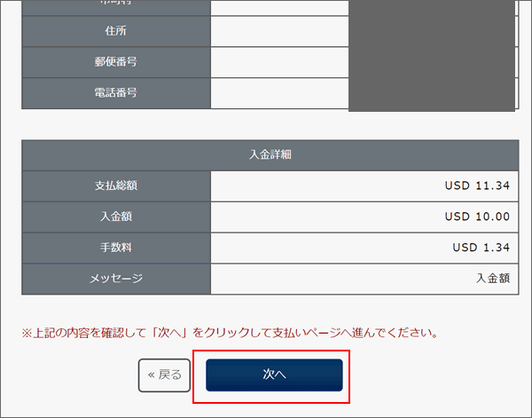Select the 支払総額 row label
The width and height of the screenshot is (532, 418).
tap(116, 185)
